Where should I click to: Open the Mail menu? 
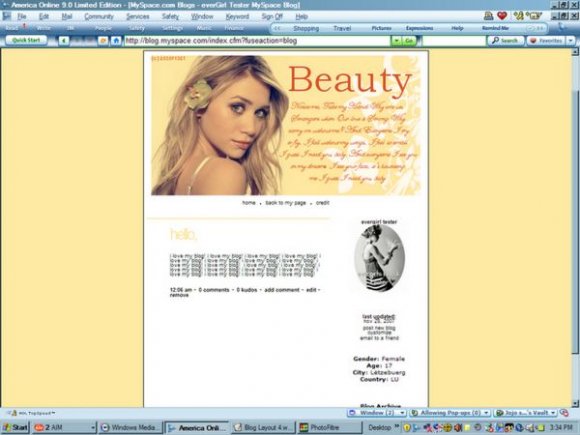pyautogui.click(x=67, y=16)
